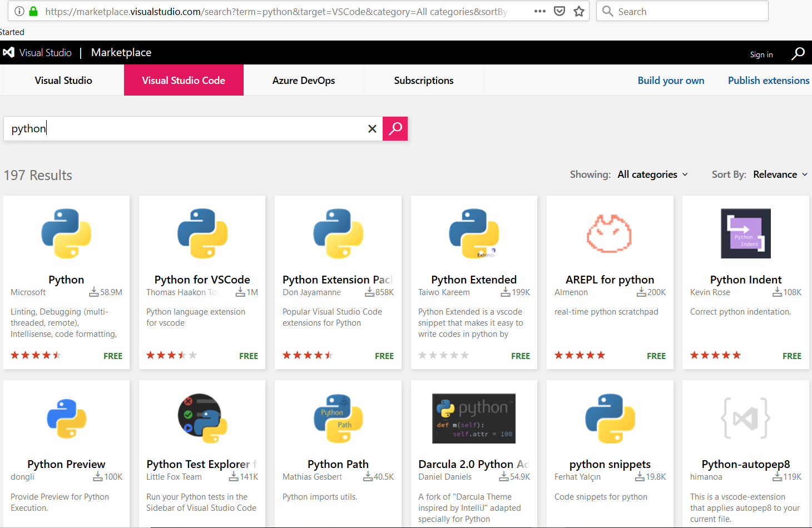Open the Python-autopep8 title link
The height and width of the screenshot is (528, 812).
pyautogui.click(x=746, y=464)
